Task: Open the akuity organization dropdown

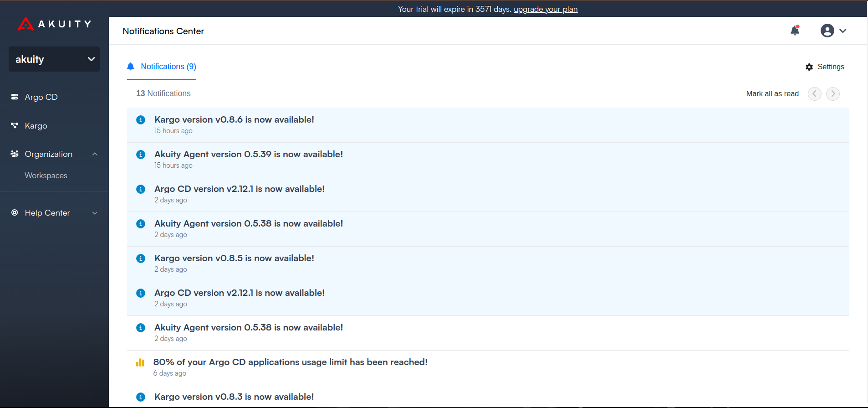Action: click(x=54, y=59)
